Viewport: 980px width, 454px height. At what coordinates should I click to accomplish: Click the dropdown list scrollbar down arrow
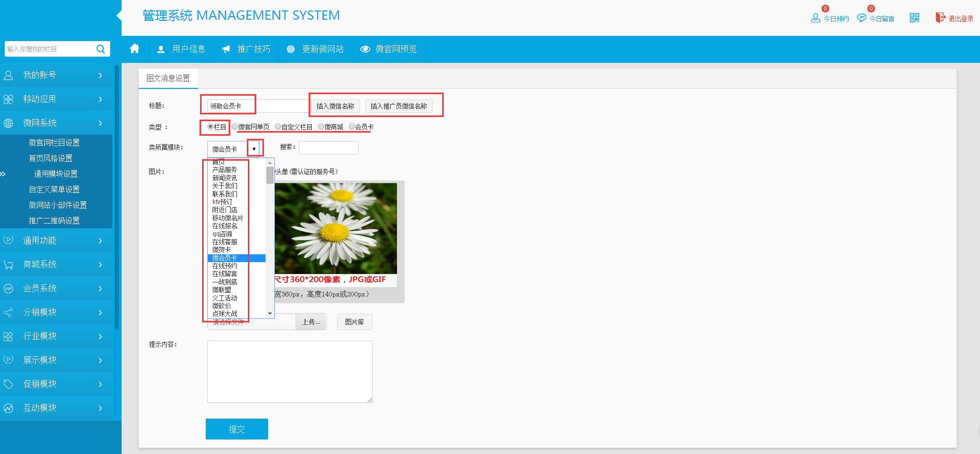pyautogui.click(x=270, y=313)
